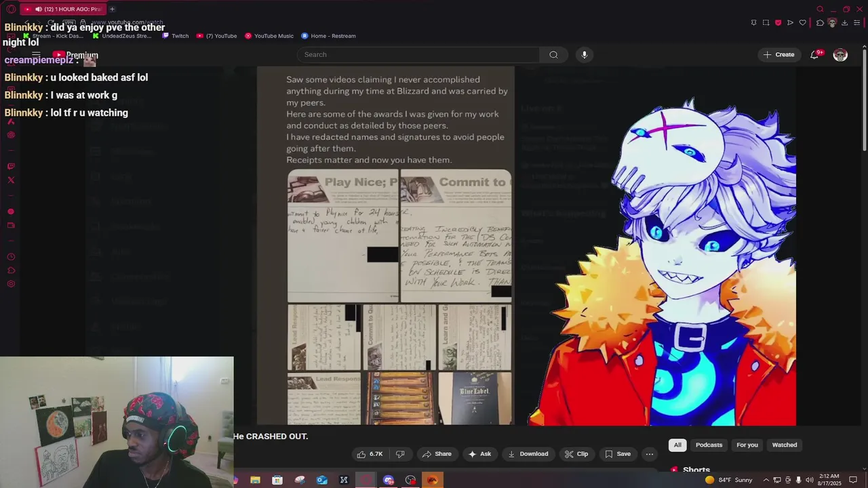Screen dimensions: 868x488
Task: Open Outlook from taskbar
Action: (x=322, y=480)
